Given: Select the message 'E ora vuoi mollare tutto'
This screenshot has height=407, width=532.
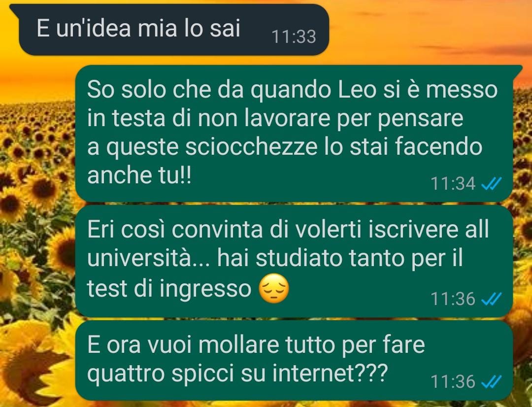Looking at the screenshot, I should coord(294,361).
